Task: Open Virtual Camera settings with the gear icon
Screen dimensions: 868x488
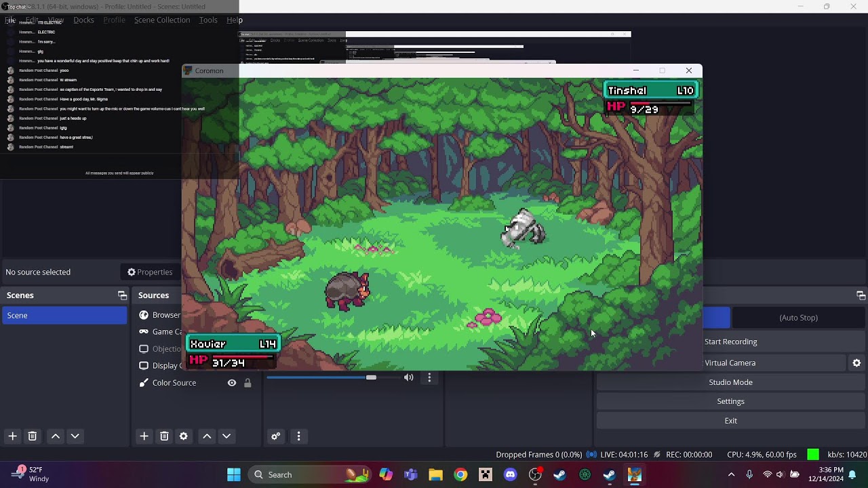Action: click(x=856, y=363)
